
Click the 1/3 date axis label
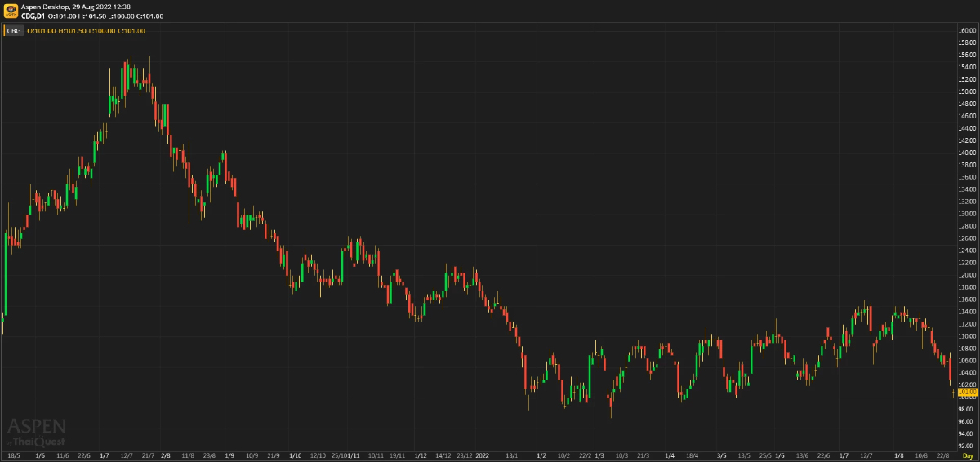click(x=599, y=456)
